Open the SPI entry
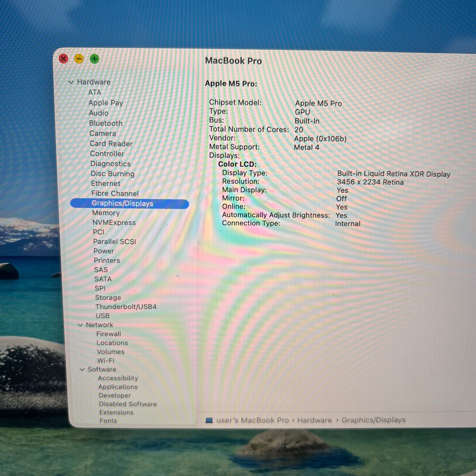This screenshot has width=476, height=476. 100,288
